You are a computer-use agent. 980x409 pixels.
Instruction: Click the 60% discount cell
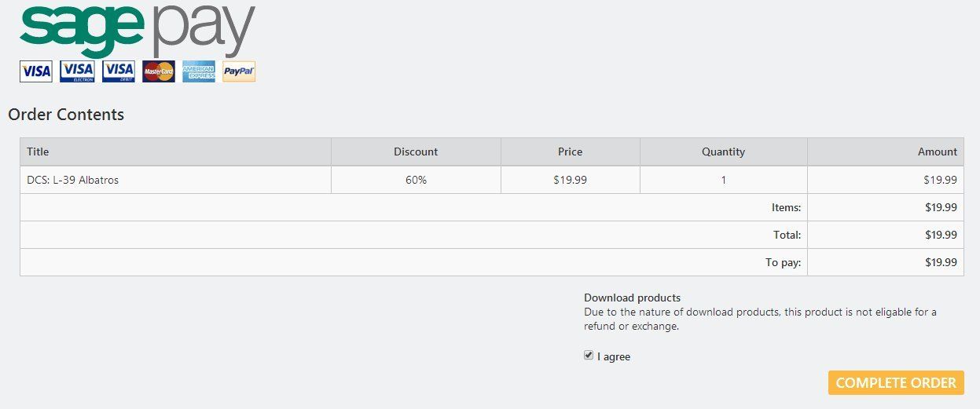point(416,180)
